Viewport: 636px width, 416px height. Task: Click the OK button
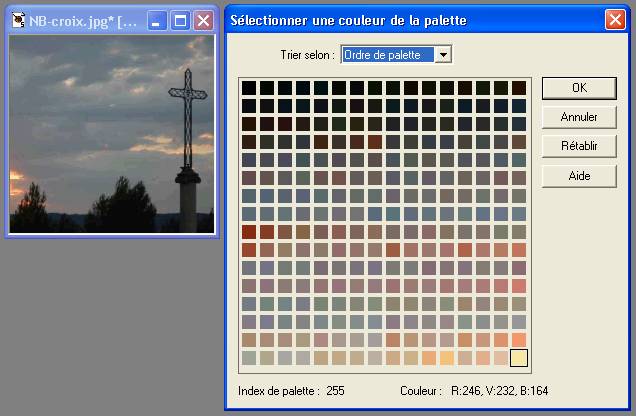tap(579, 88)
